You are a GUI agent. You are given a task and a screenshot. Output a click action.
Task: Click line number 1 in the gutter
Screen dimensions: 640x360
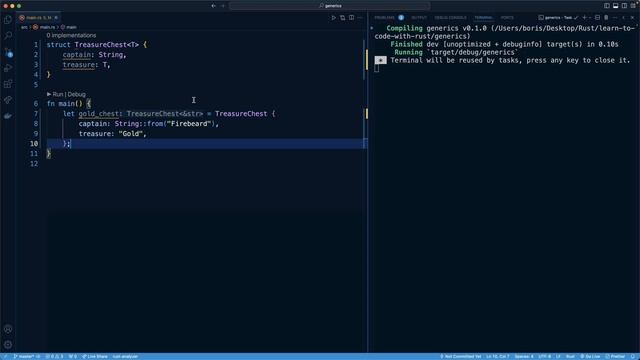(36, 44)
